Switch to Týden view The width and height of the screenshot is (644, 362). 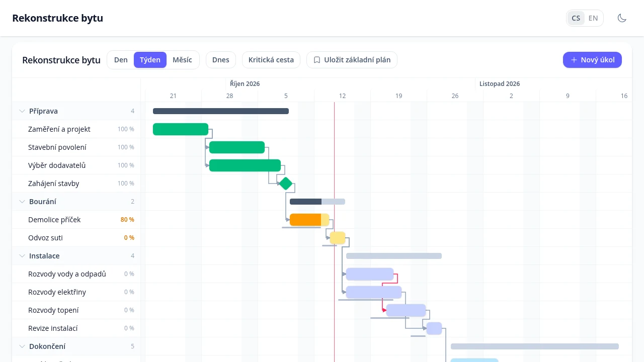(150, 60)
